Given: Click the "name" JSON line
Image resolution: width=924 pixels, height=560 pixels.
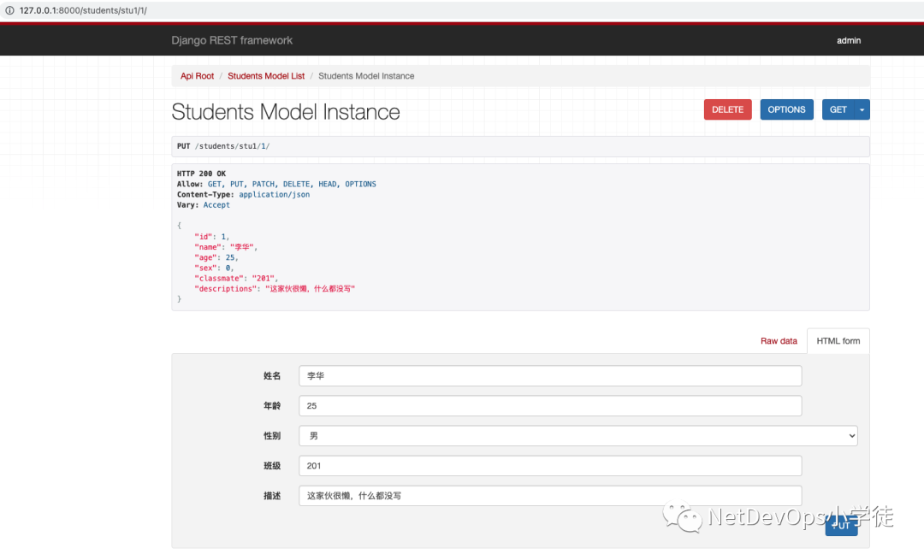Looking at the screenshot, I should [226, 247].
